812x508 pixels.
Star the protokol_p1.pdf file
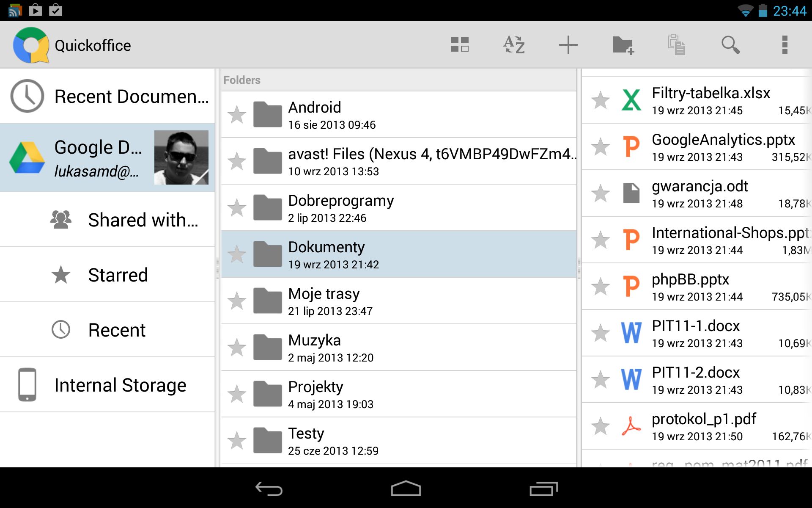pos(601,426)
